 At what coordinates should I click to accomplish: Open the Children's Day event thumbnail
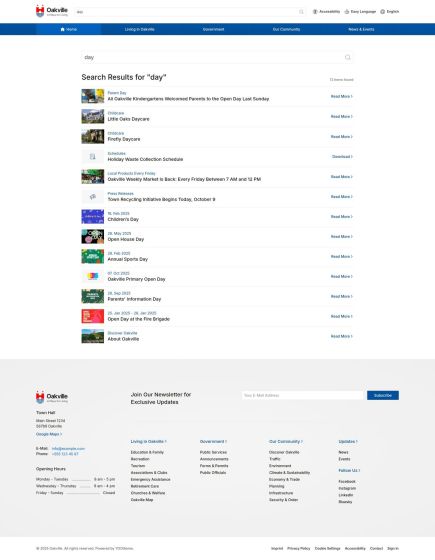(x=92, y=216)
